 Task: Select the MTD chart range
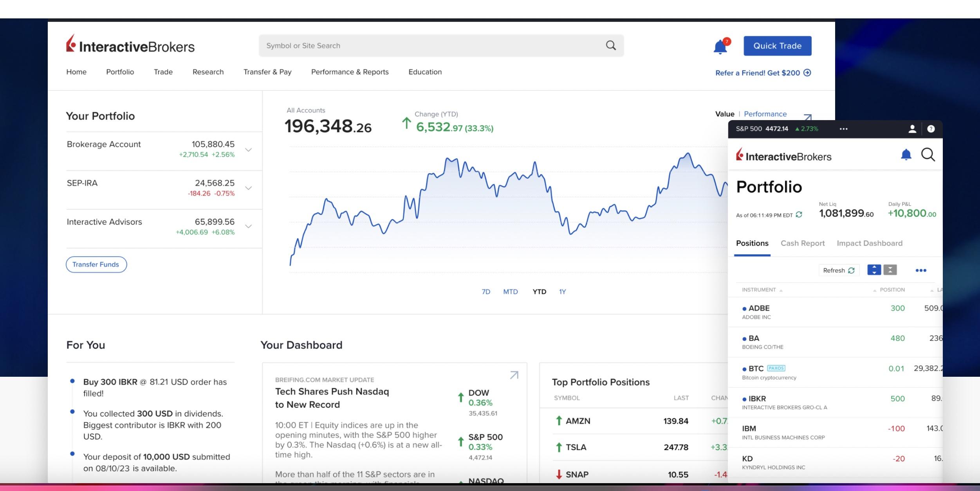click(x=511, y=291)
